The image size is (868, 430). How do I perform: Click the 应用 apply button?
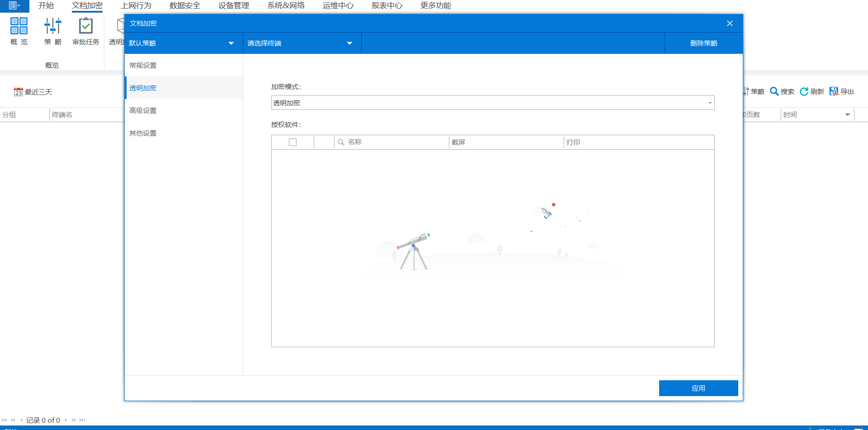698,388
